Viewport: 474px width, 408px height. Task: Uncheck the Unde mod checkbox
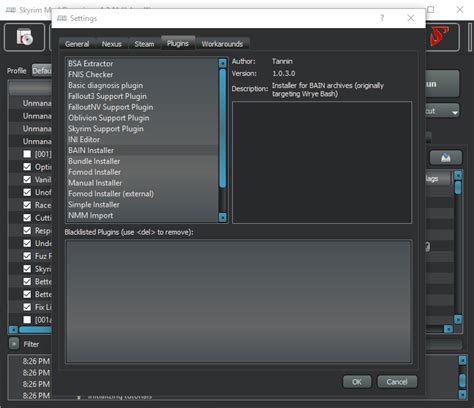click(x=27, y=243)
